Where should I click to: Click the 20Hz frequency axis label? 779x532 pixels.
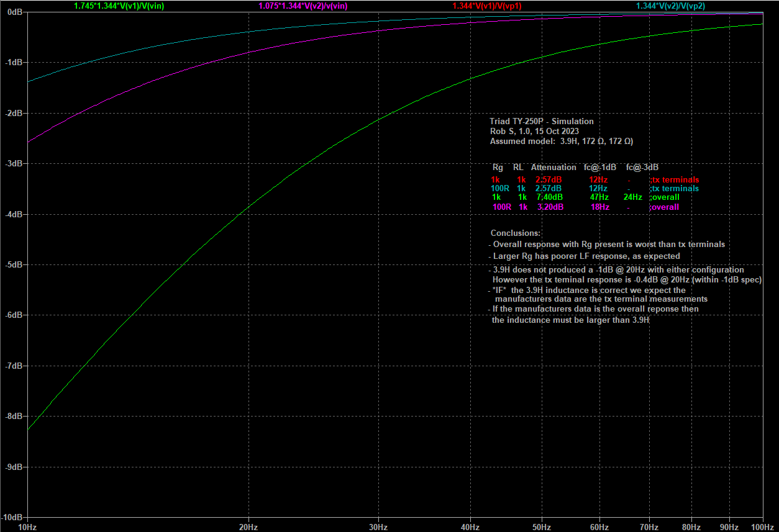tap(248, 527)
